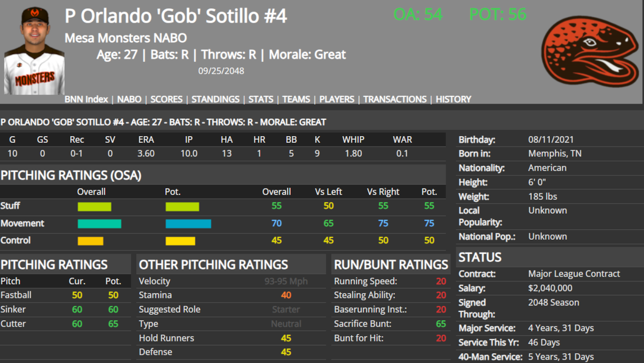
Task: Navigate to the TEAMS page
Action: point(296,99)
